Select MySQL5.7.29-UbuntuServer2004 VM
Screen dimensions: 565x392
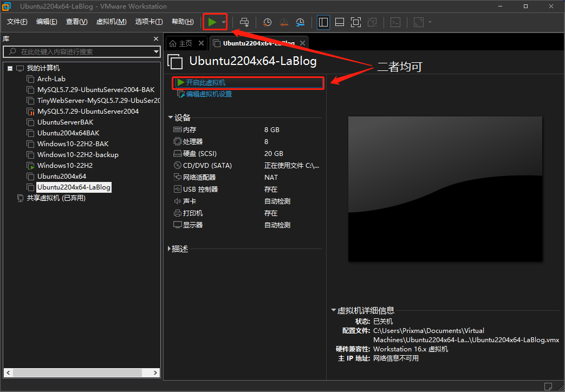[x=88, y=112]
